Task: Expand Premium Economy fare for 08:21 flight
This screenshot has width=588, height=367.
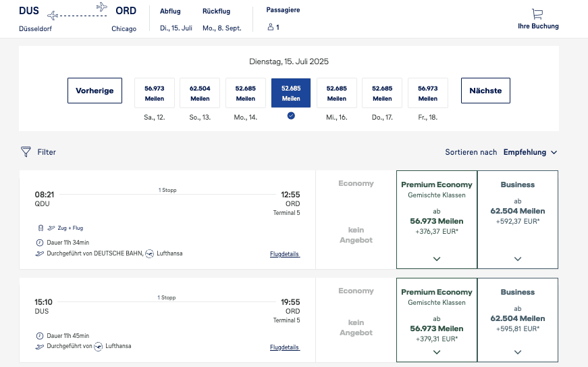Action: (437, 258)
